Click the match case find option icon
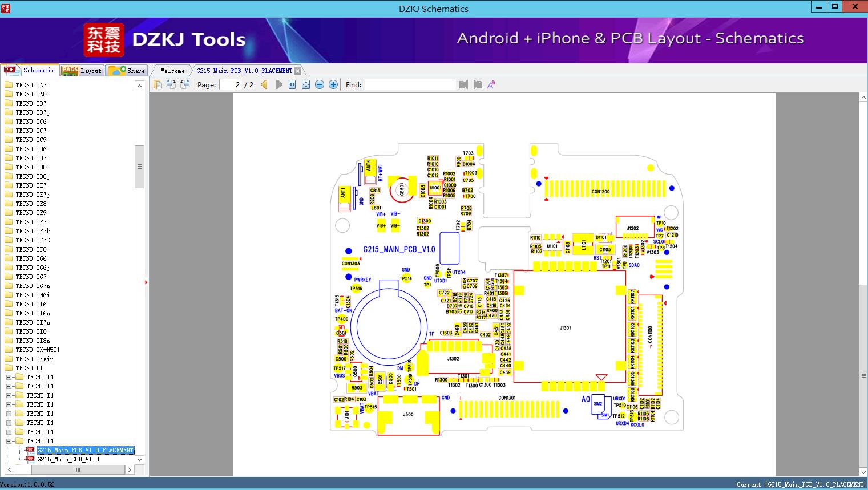This screenshot has width=868, height=490. click(491, 84)
